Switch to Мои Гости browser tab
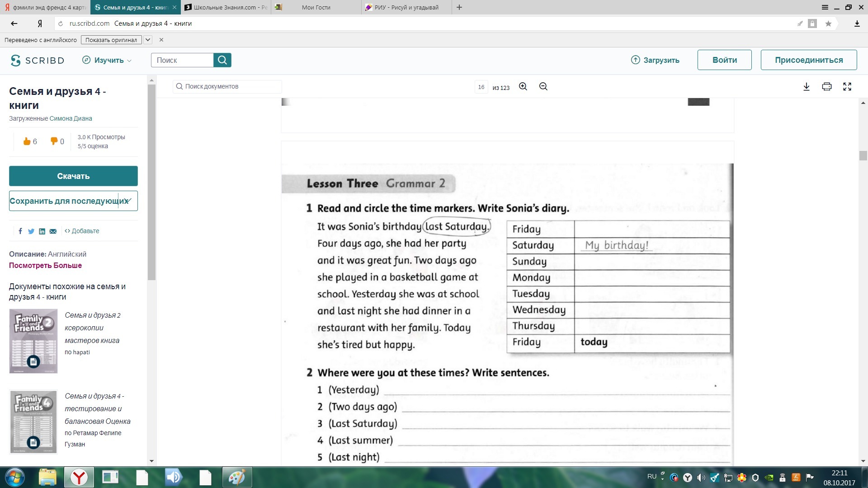868x488 pixels. click(316, 7)
